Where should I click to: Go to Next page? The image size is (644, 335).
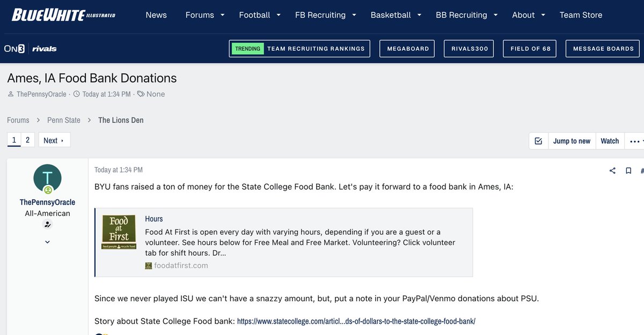click(54, 140)
